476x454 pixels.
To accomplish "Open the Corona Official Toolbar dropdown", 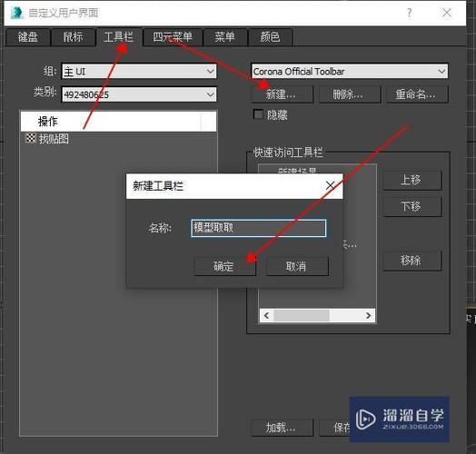I will 350,72.
